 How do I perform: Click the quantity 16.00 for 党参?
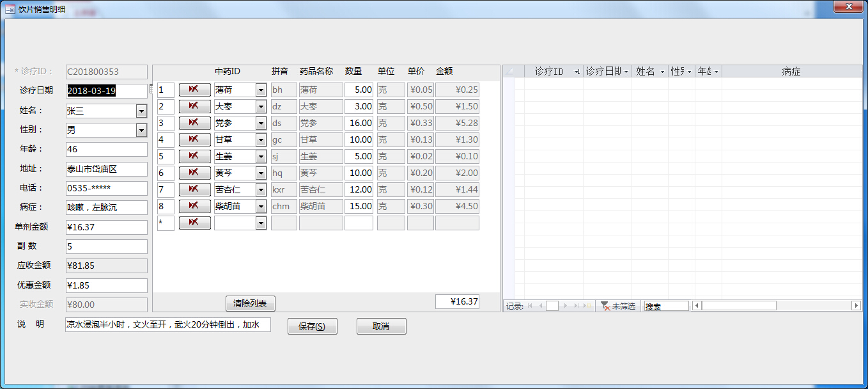[359, 123]
